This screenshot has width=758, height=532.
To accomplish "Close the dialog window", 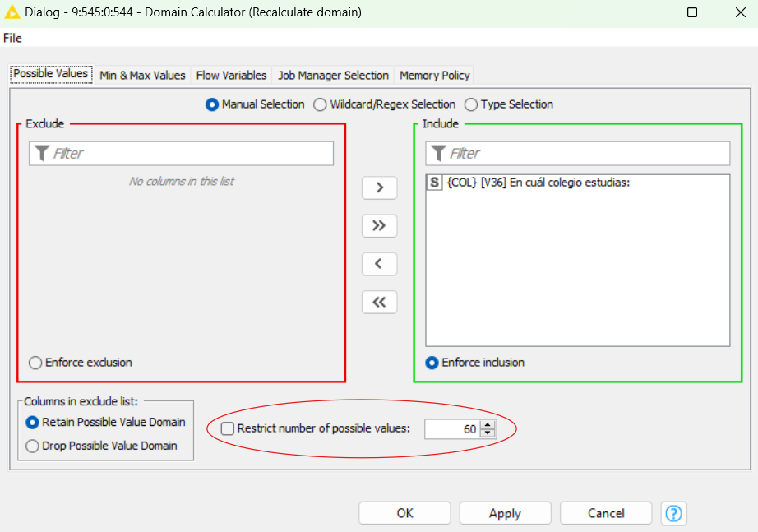I will tap(740, 12).
